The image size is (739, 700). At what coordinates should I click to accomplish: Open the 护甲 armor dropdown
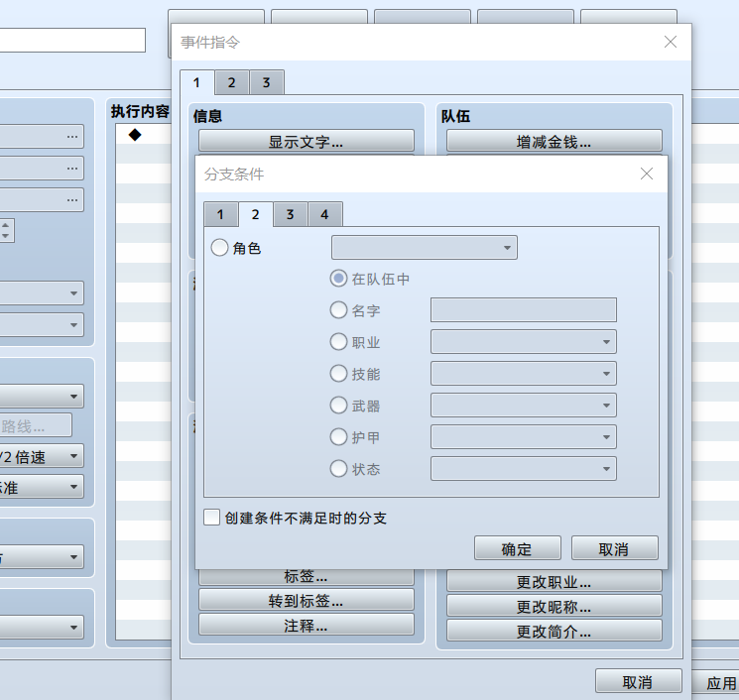523,437
